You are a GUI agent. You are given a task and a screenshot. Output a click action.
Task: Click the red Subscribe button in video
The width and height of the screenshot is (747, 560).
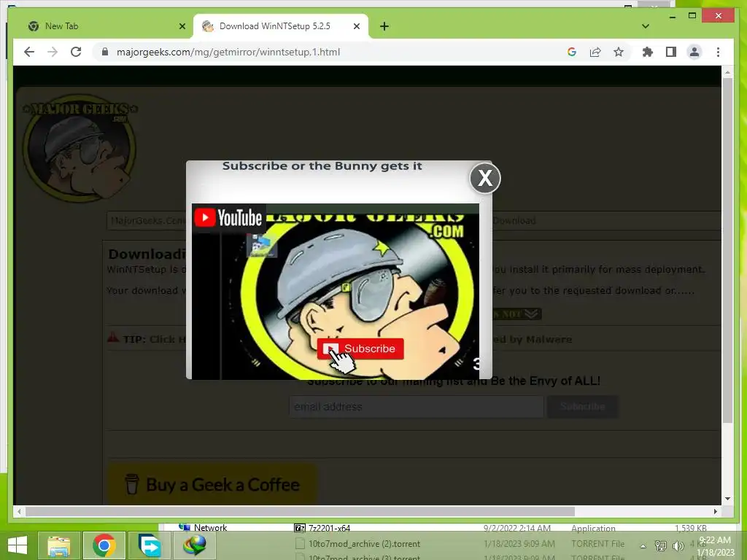[x=360, y=349]
